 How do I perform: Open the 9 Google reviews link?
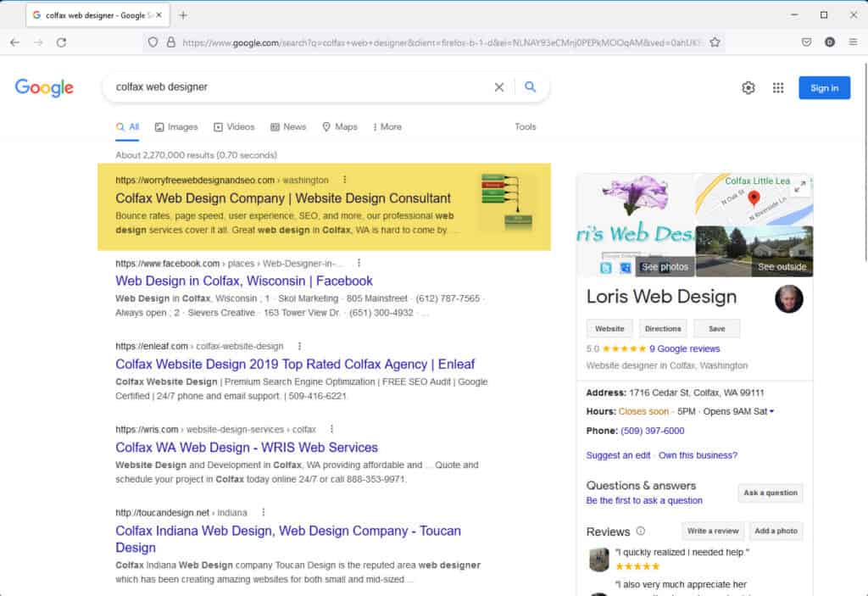pyautogui.click(x=684, y=348)
